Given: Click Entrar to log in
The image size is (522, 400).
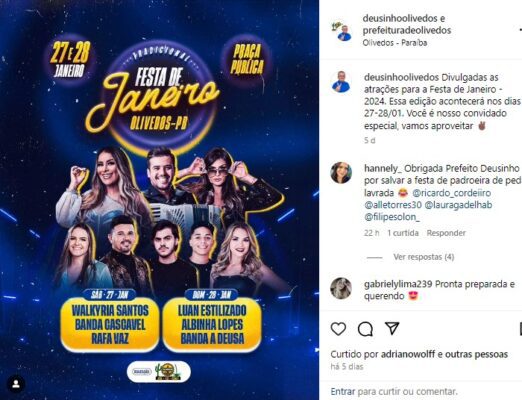Looking at the screenshot, I should tap(343, 391).
